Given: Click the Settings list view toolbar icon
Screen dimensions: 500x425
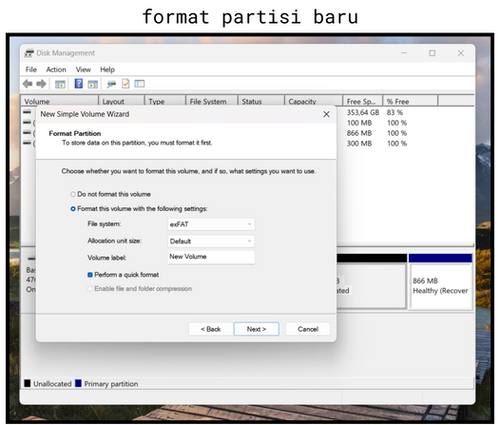Looking at the screenshot, I should coord(139,84).
